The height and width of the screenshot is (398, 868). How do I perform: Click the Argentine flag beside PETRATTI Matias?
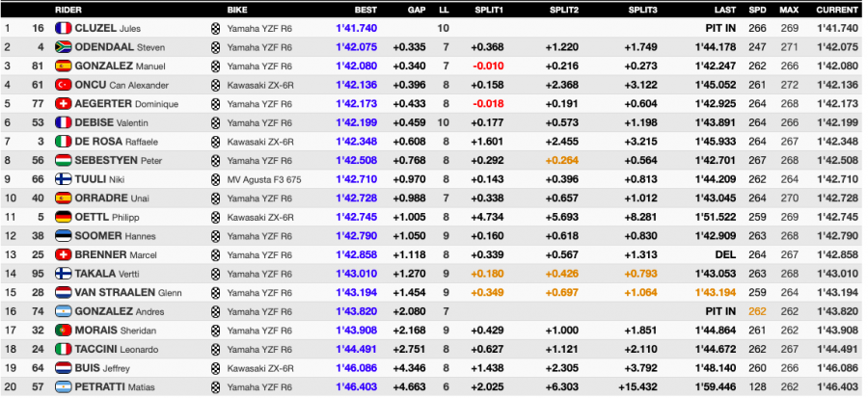tap(64, 386)
